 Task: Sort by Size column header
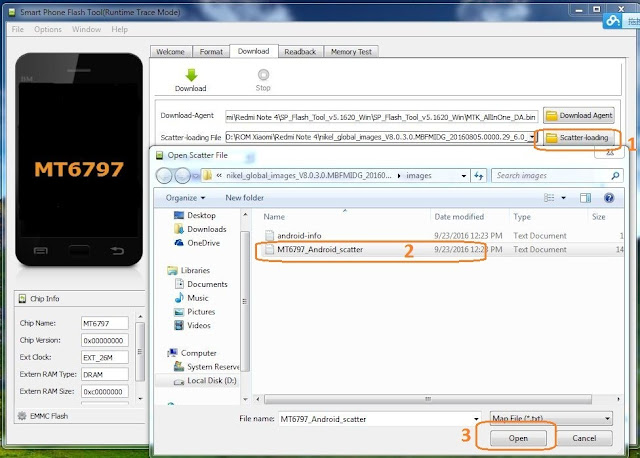[x=598, y=217]
